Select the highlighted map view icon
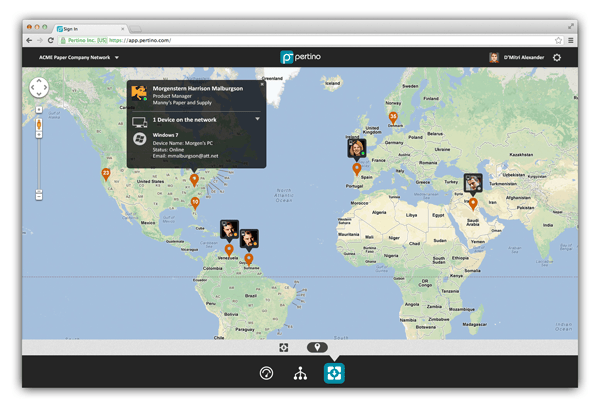The height and width of the screenshot is (409, 600). [x=334, y=373]
